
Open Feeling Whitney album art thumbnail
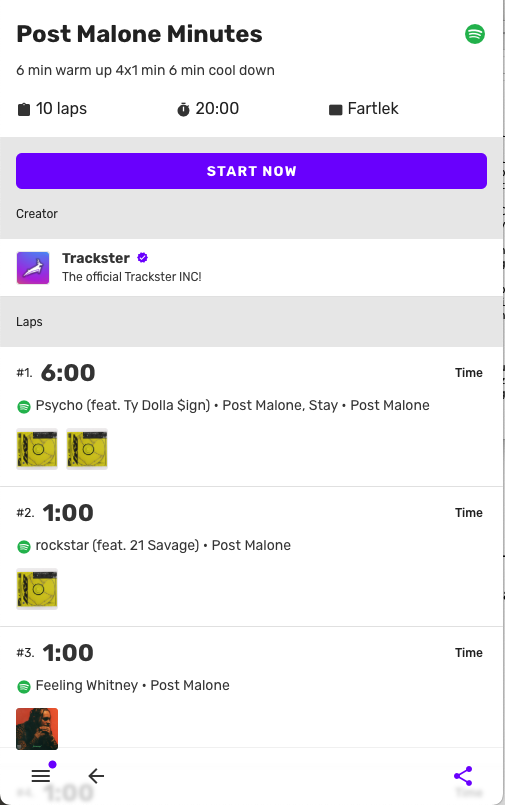[x=37, y=729]
